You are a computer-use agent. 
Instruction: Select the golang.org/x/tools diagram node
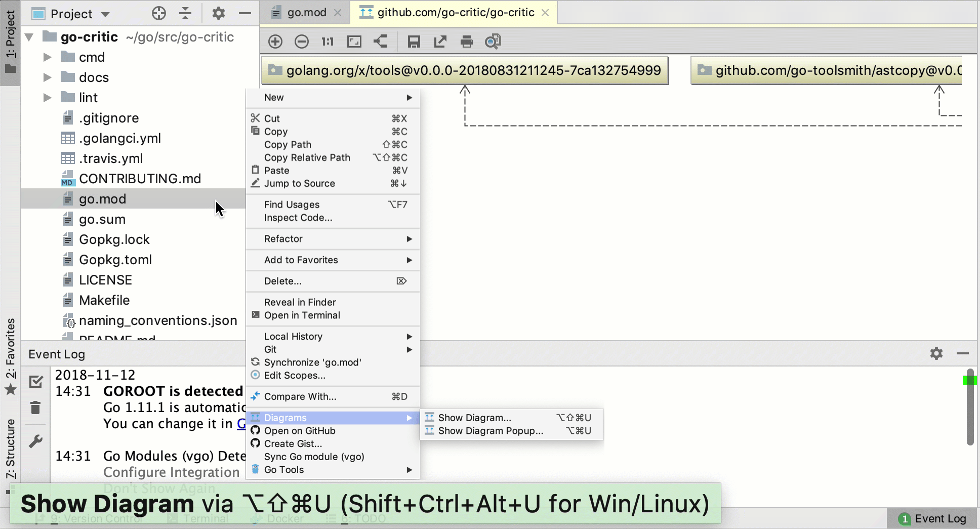tap(465, 70)
